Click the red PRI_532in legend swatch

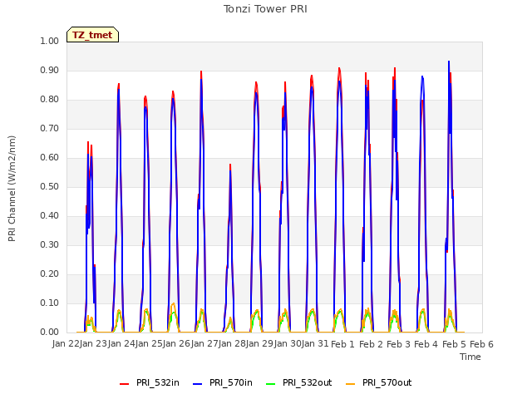point(124,384)
